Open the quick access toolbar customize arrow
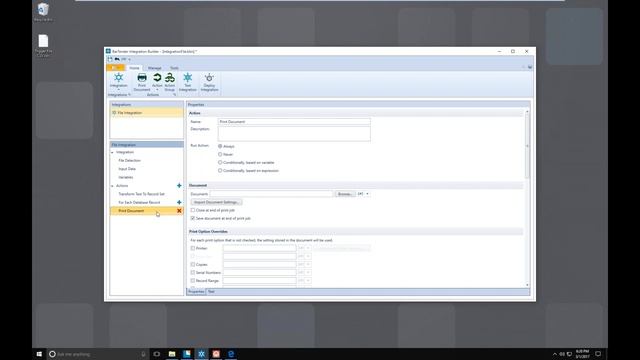 click(x=129, y=59)
